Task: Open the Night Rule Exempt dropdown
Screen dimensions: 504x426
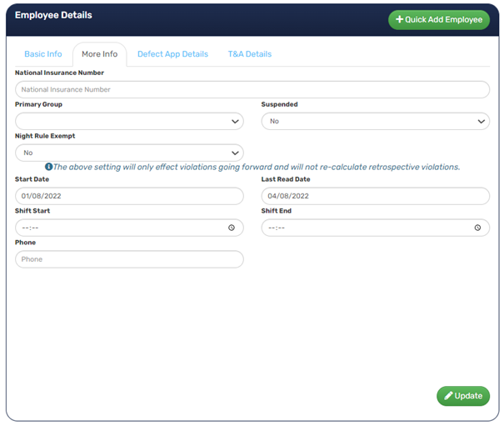Action: click(x=129, y=153)
